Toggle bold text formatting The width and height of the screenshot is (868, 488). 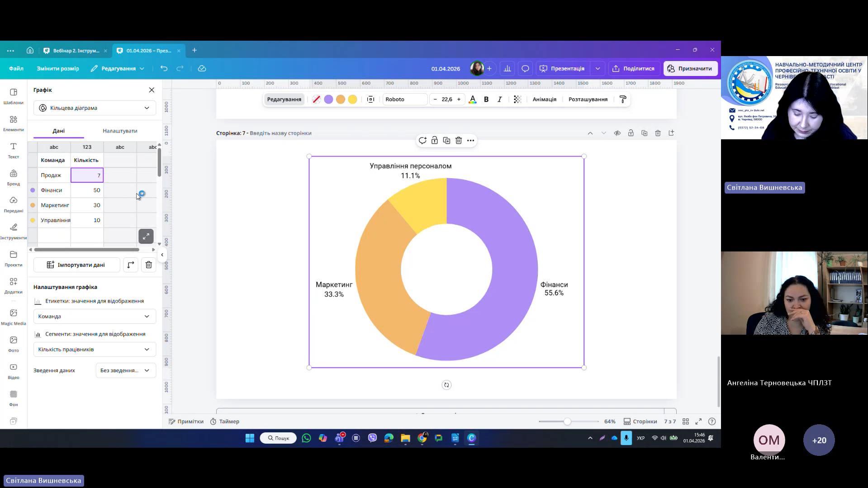[x=486, y=99]
